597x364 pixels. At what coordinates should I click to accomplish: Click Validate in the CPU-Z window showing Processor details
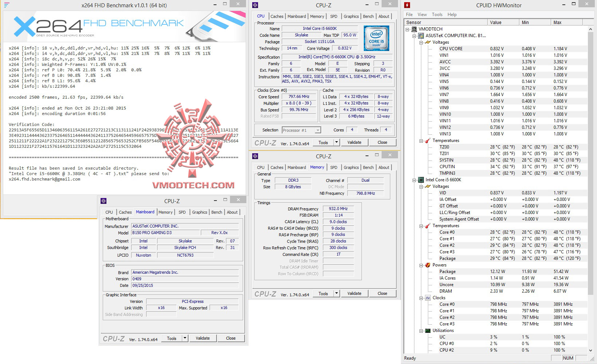click(354, 142)
